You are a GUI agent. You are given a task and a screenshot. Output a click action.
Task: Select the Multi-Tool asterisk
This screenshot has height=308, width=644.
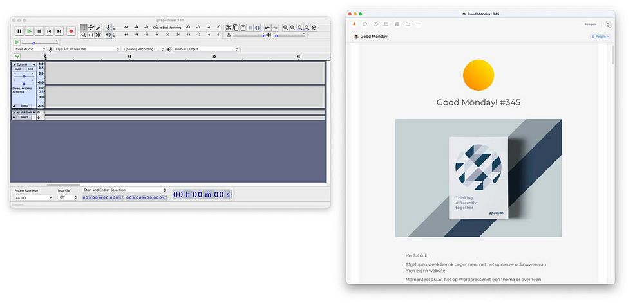(98, 35)
